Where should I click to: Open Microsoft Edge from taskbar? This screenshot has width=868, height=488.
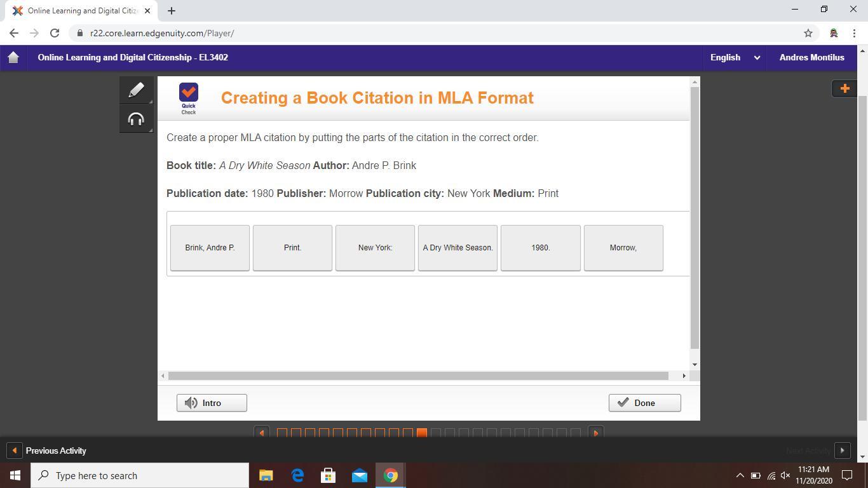pos(297,475)
